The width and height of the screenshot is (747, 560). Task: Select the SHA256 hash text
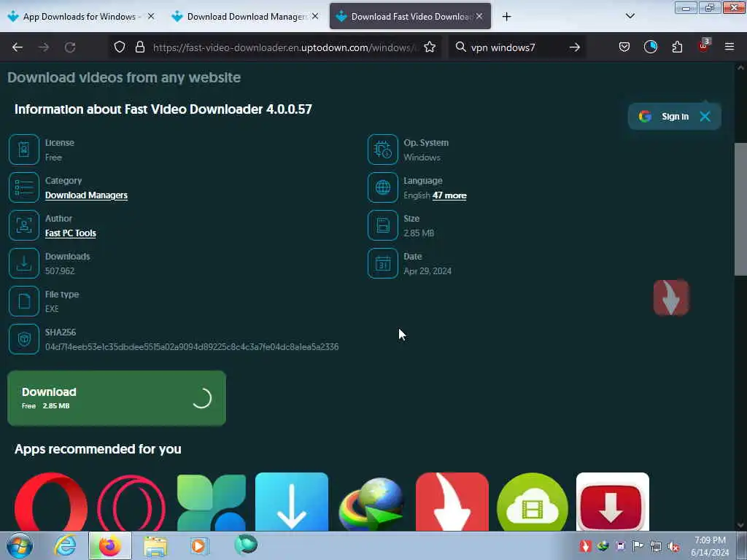[192, 346]
